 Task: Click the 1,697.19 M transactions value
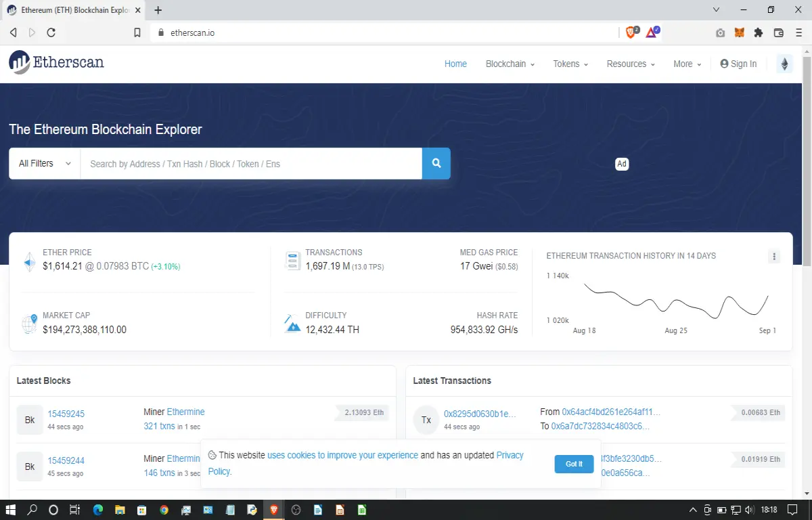pos(328,266)
